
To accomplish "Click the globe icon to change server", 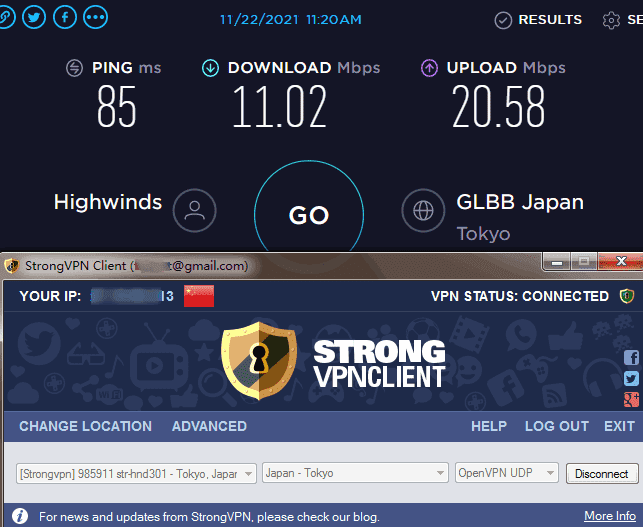I will coord(423,210).
